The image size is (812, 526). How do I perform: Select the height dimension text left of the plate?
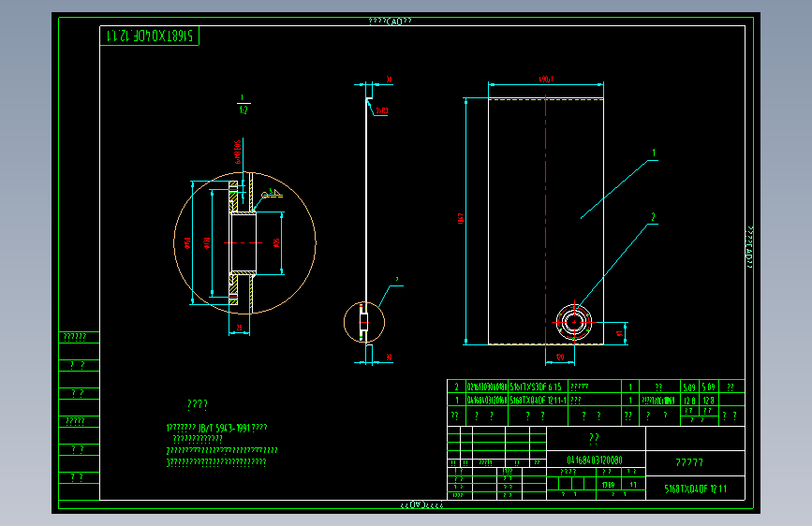[461, 218]
